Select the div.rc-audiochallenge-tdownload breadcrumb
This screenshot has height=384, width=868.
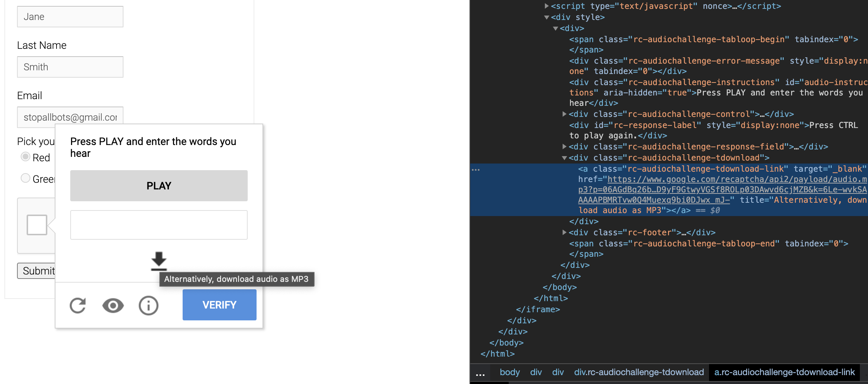[639, 372]
